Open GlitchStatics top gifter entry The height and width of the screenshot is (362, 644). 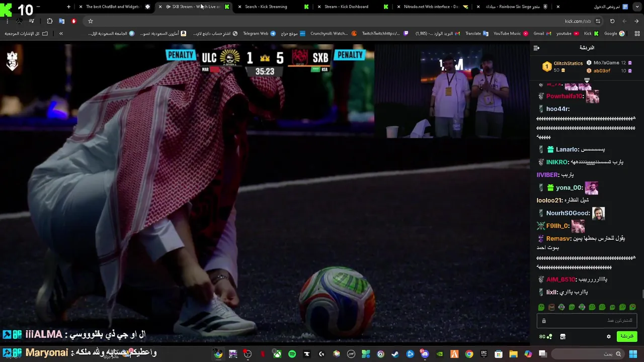click(563, 66)
